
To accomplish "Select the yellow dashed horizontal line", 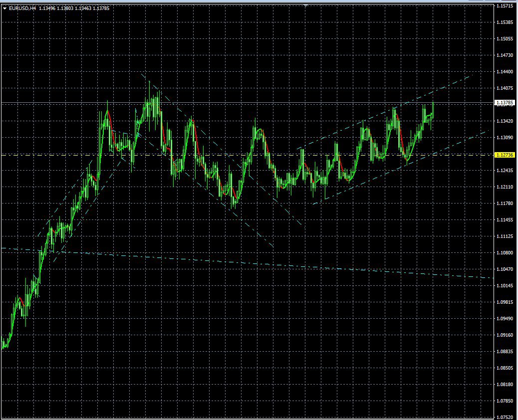I will click(247, 155).
